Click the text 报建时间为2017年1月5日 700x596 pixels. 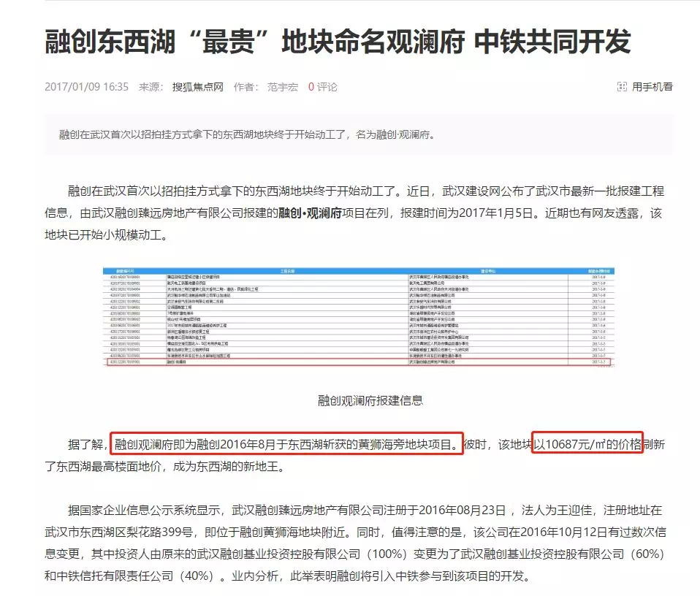point(466,213)
